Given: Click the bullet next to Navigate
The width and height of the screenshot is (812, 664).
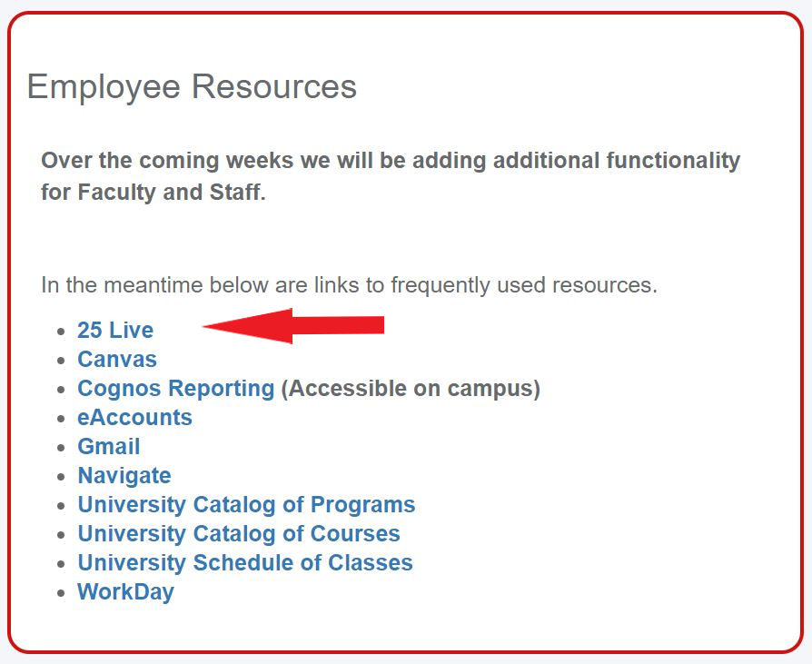Looking at the screenshot, I should click(x=61, y=477).
